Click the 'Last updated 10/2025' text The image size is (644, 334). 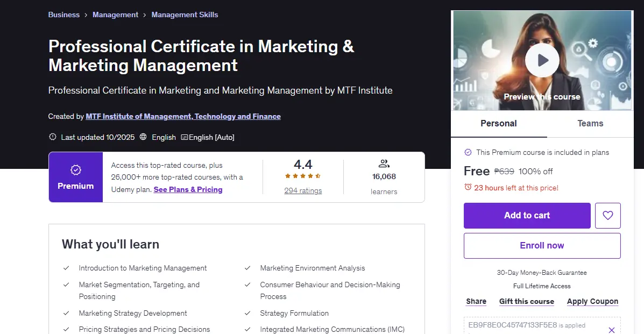tap(98, 137)
